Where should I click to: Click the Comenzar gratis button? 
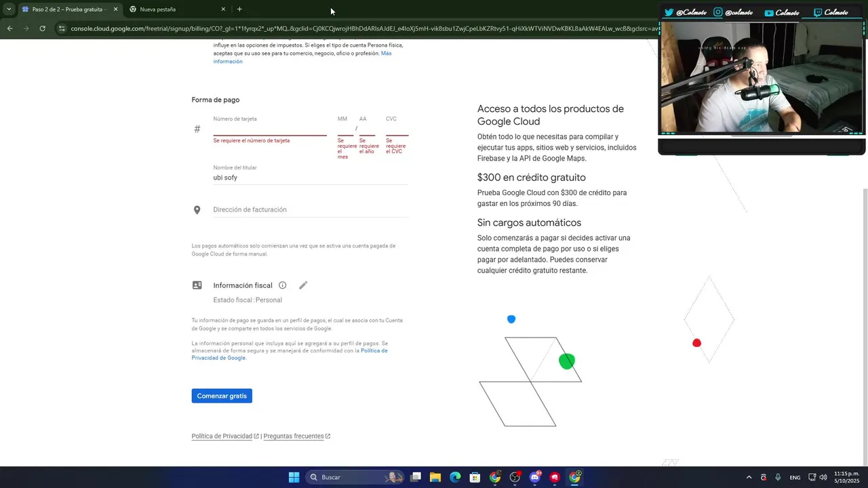[x=222, y=396]
